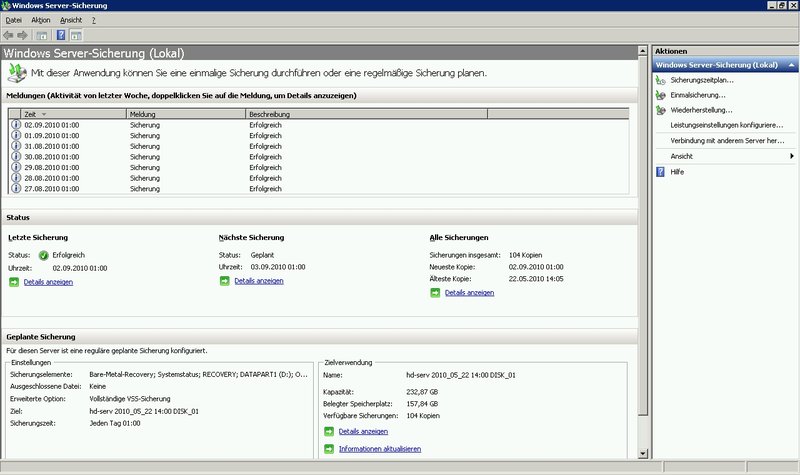
Task: Click the Einmalsicherung icon in Aktionen
Action: (661, 95)
